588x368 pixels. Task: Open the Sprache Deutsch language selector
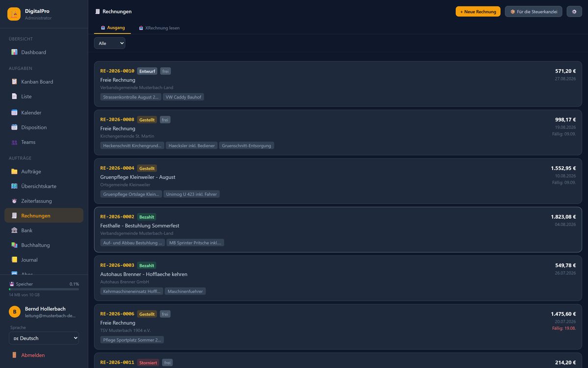(44, 338)
